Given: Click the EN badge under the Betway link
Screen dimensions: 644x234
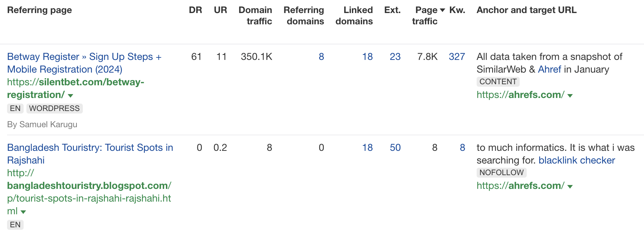Looking at the screenshot, I should coord(15,108).
